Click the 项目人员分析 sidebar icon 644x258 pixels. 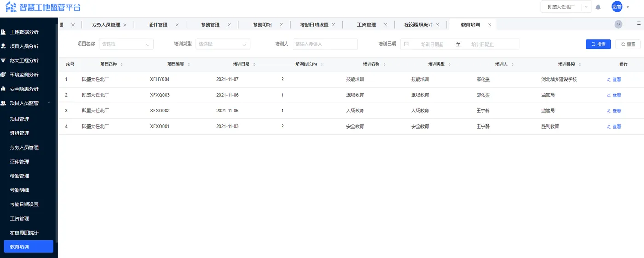coord(3,46)
